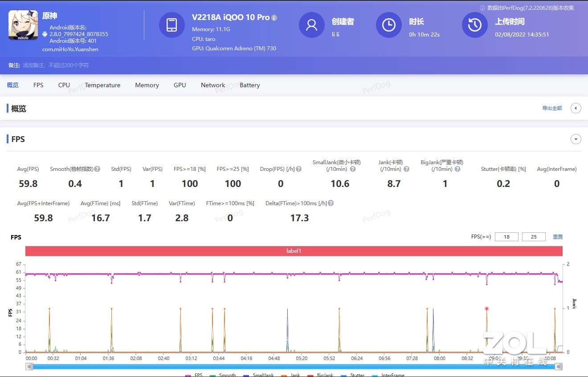Image resolution: width=588 pixels, height=377 pixels.
Task: Expand the overview section with left arrow
Action: pyautogui.click(x=576, y=108)
